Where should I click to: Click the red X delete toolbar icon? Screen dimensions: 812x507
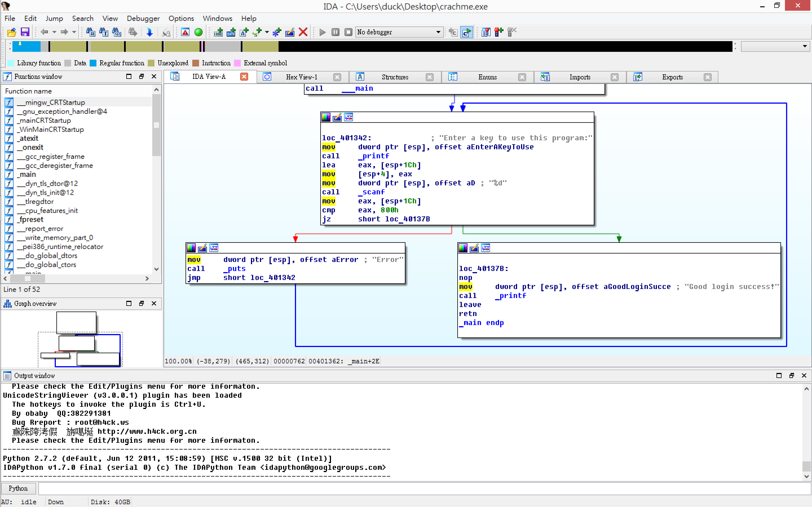click(303, 32)
